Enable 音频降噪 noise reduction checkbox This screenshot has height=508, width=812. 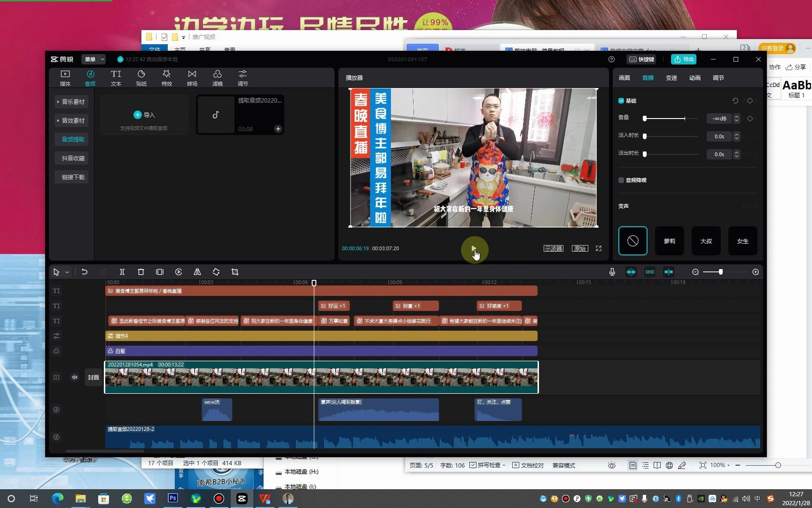[x=621, y=180]
